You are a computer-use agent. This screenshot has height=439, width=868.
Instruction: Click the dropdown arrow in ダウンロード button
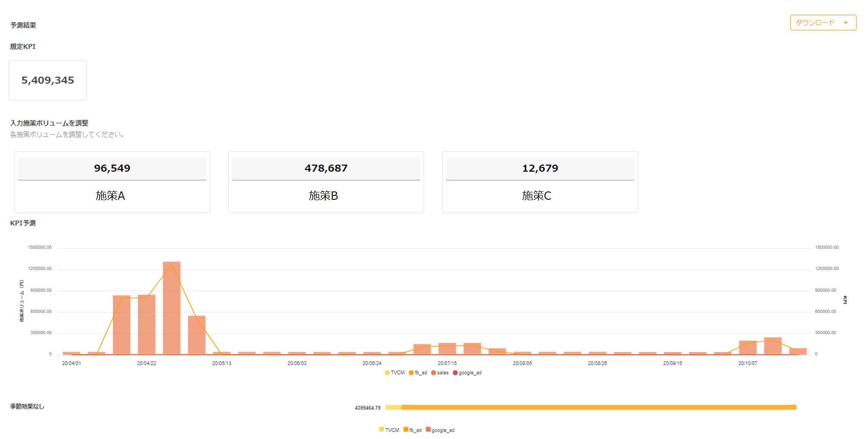(845, 23)
